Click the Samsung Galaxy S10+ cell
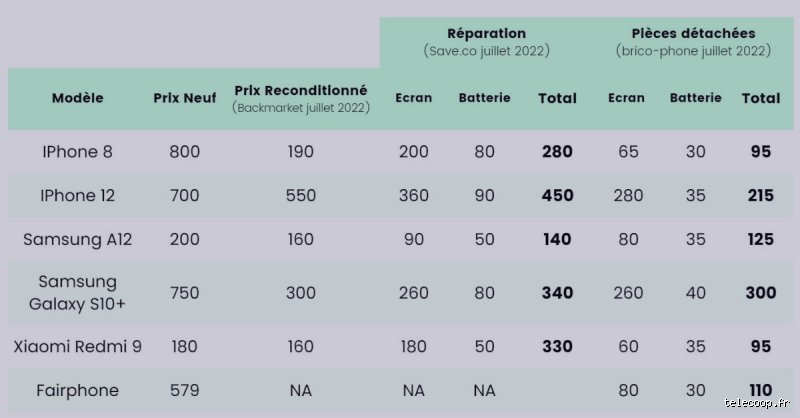This screenshot has height=418, width=800. pyautogui.click(x=77, y=292)
